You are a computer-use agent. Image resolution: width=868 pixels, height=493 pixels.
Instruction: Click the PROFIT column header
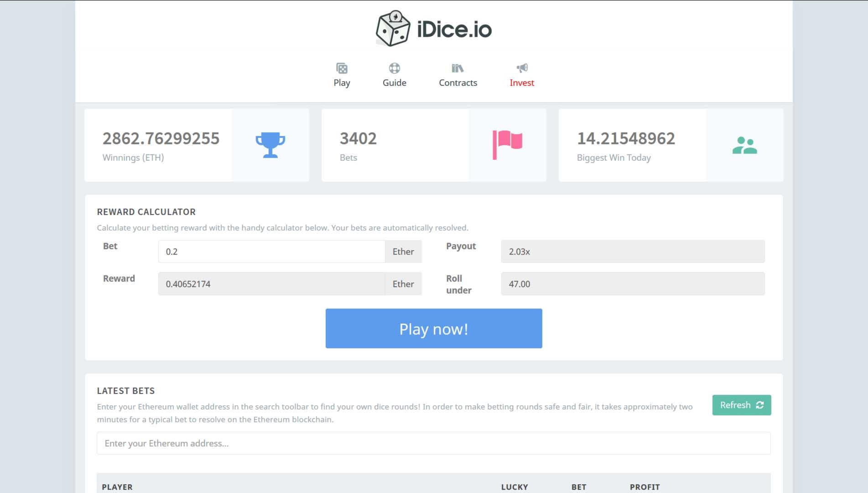tap(645, 487)
